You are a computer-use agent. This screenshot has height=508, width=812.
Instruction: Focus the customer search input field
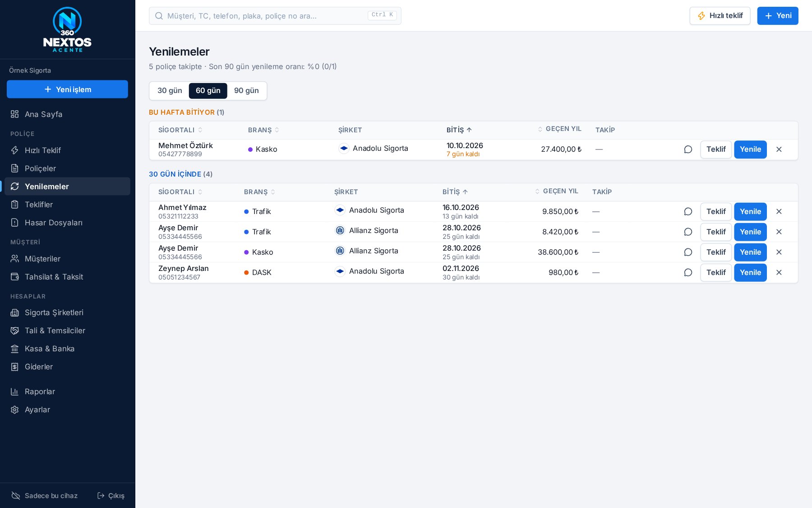[x=275, y=16]
